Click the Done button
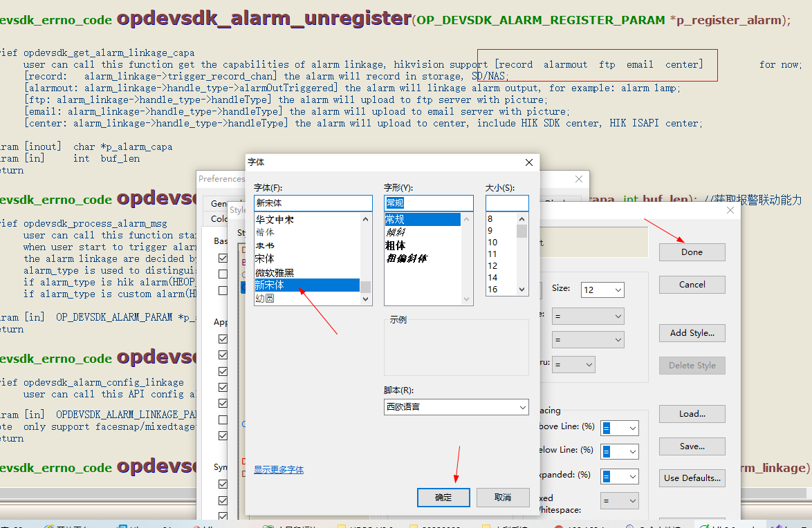This screenshot has width=812, height=528. pos(692,252)
